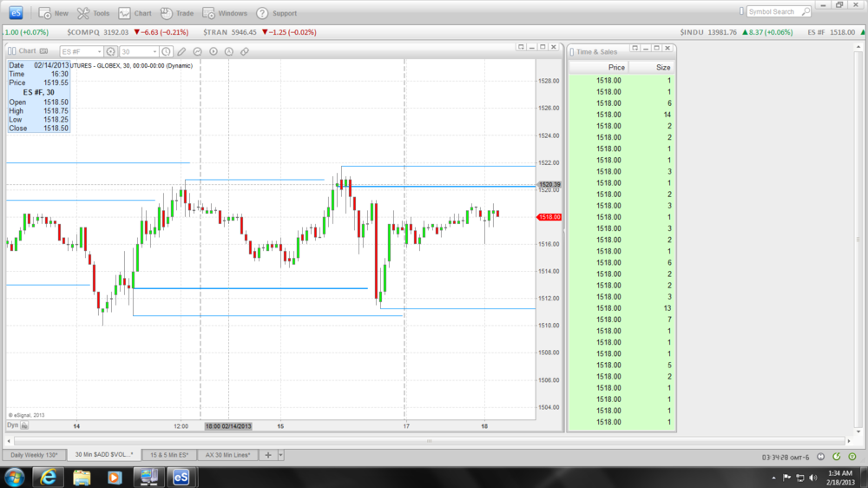Click the Dyn scaling button

12,425
